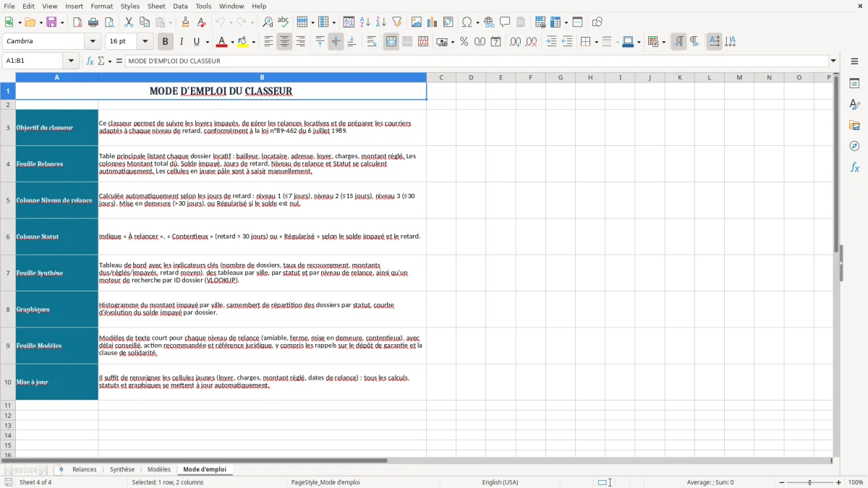Open the Format menu
This screenshot has width=868, height=488.
(102, 6)
